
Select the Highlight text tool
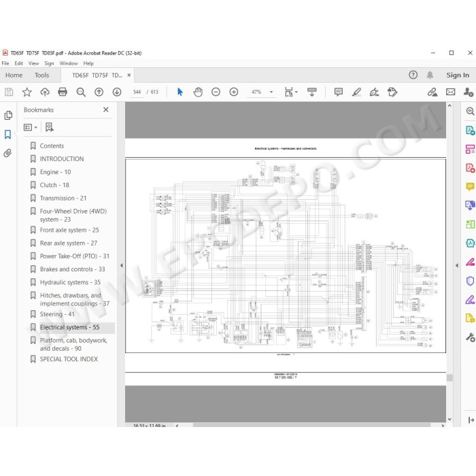coord(356,92)
